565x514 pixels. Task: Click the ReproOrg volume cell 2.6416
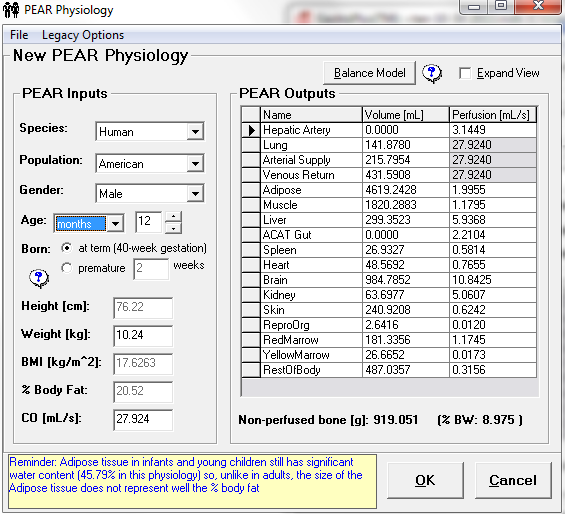coord(406,325)
